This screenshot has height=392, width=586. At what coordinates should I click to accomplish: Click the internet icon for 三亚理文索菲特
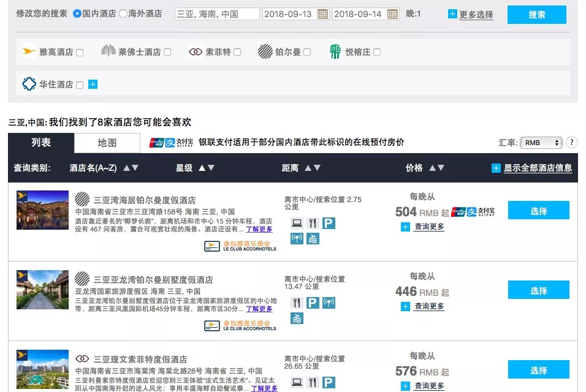[x=297, y=382]
